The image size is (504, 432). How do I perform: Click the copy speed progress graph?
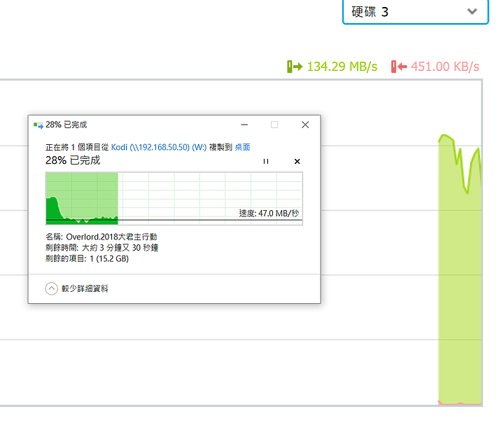click(174, 198)
